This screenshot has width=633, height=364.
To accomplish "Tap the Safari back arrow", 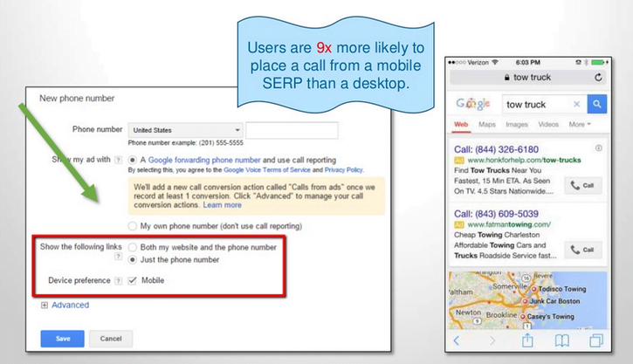I will point(457,340).
